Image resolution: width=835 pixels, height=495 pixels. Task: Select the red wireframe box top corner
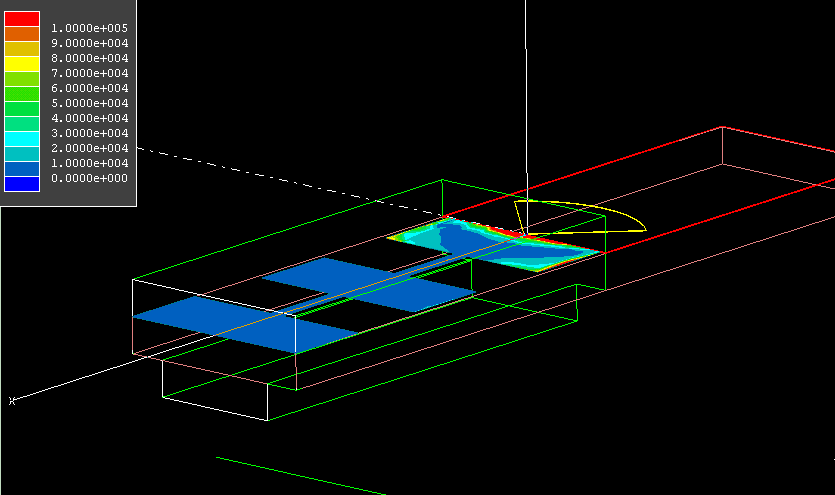point(722,128)
